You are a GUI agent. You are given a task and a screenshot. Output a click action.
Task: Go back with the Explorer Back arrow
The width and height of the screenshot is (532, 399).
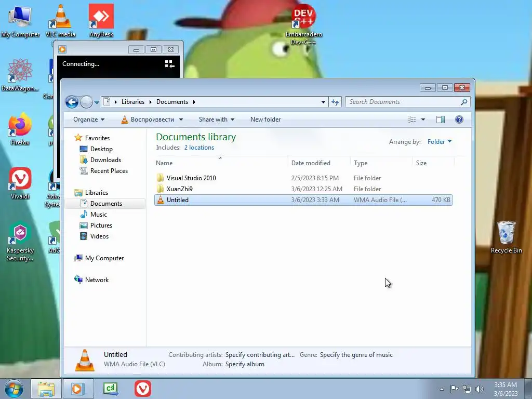click(72, 102)
